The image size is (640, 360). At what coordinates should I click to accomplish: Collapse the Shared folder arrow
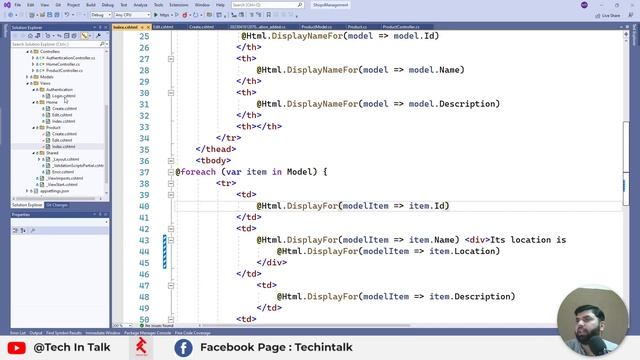tap(33, 153)
